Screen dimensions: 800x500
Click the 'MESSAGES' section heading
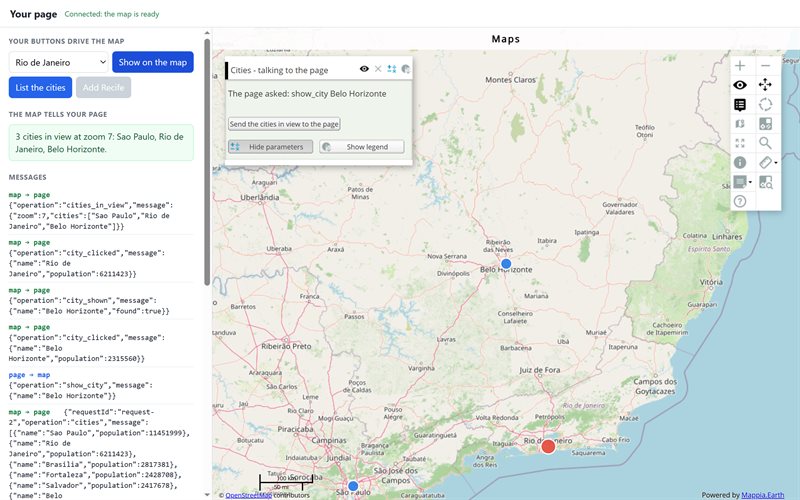pyautogui.click(x=28, y=178)
